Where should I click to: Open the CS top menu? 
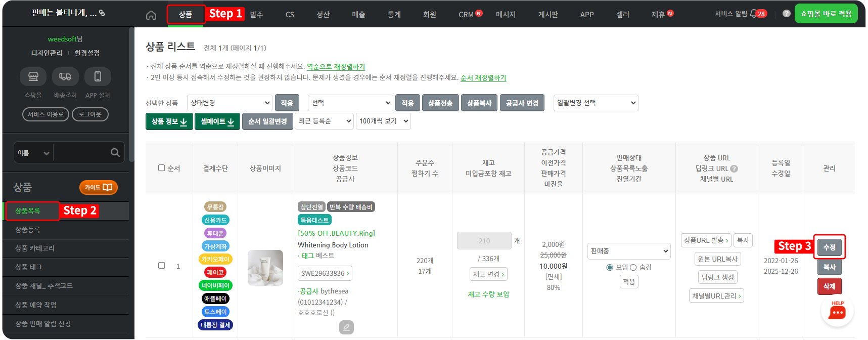tap(290, 15)
